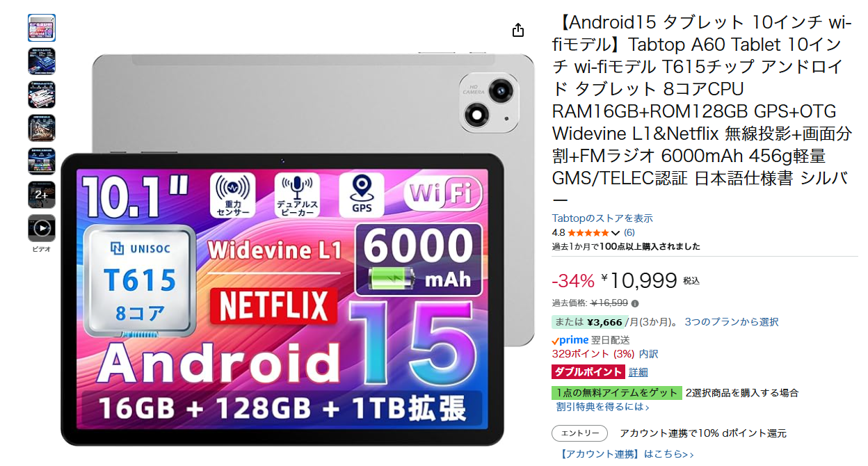The width and height of the screenshot is (868, 466).
Task: Click 1点の無料アイテムをゲット green badge
Action: 617,393
